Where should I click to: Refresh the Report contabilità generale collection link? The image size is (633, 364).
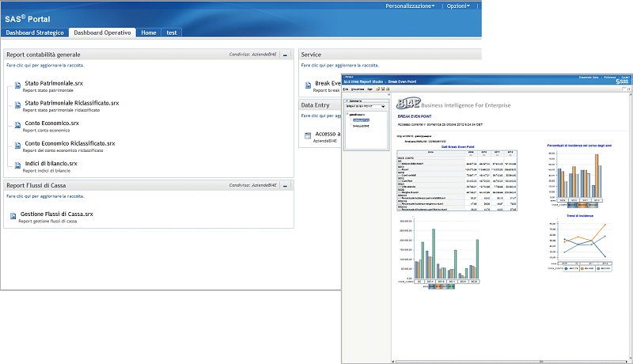[45, 66]
